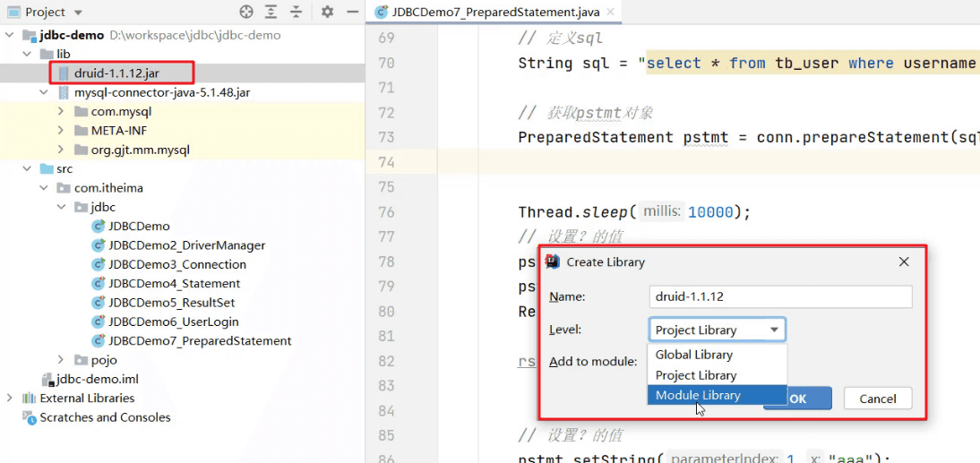Image resolution: width=980 pixels, height=463 pixels.
Task: Choose Global Library from the list
Action: (694, 355)
